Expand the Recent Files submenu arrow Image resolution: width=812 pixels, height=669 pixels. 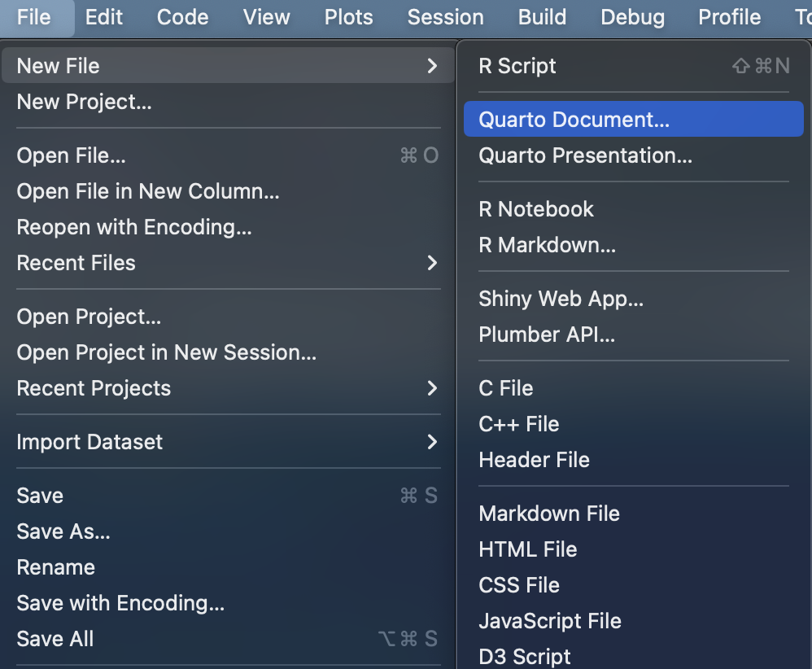pyautogui.click(x=432, y=263)
